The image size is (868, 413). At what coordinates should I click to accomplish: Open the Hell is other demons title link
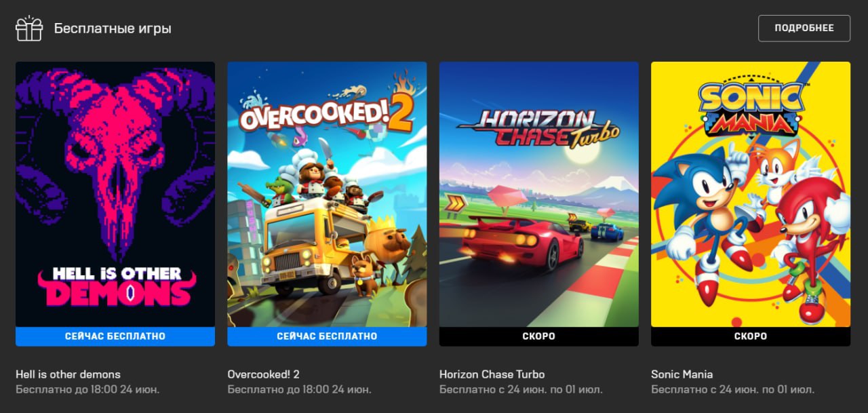coord(68,374)
